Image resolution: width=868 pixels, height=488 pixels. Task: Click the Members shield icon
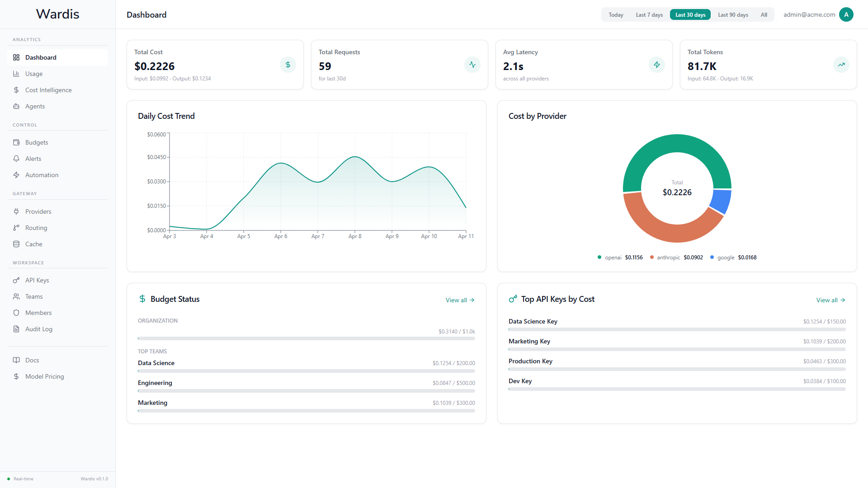(16, 313)
